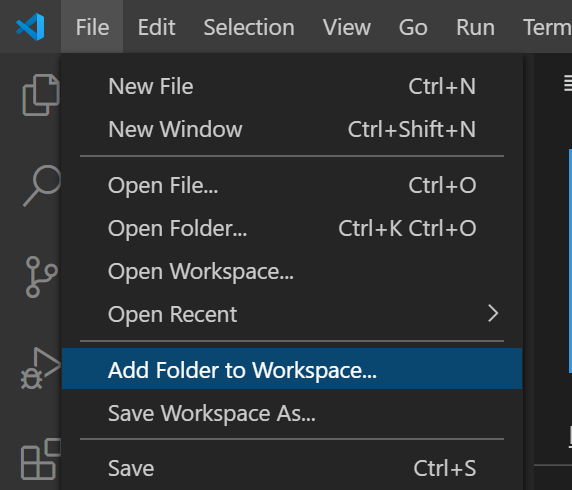
Task: Choose Save Workspace As... entry
Action: coord(292,413)
